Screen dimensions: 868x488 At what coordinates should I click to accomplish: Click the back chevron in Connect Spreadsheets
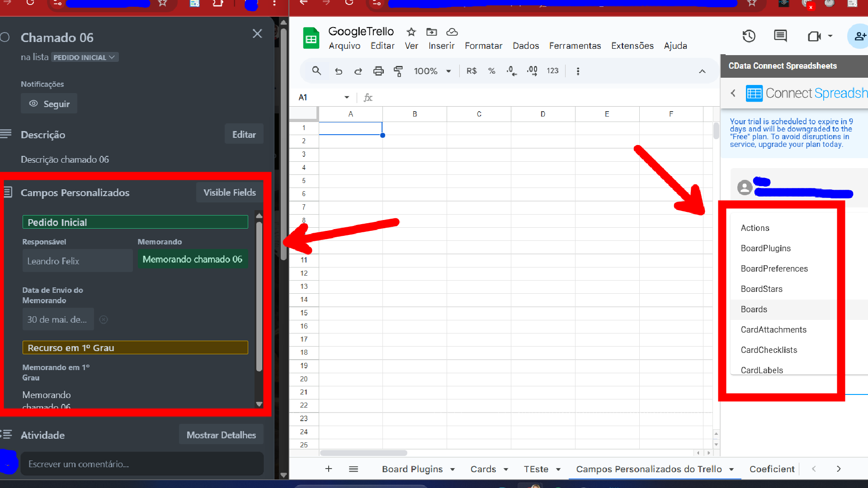tap(733, 93)
